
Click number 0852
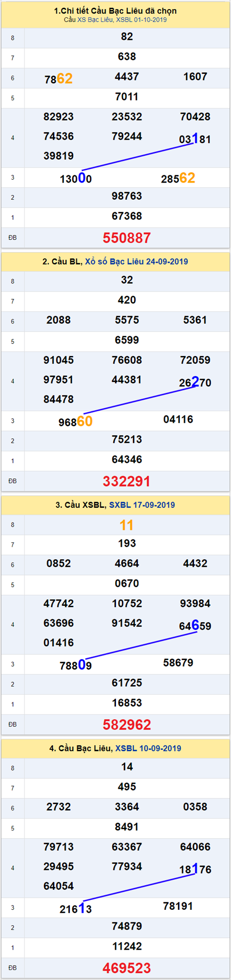[x=59, y=563]
